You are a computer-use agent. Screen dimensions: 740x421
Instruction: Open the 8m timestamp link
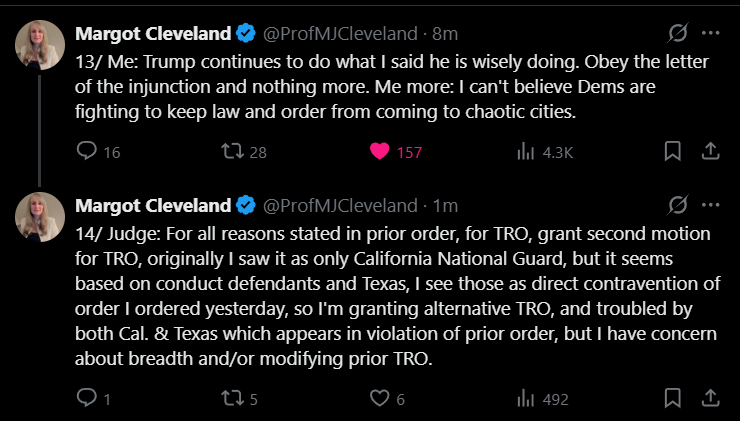pyautogui.click(x=444, y=33)
